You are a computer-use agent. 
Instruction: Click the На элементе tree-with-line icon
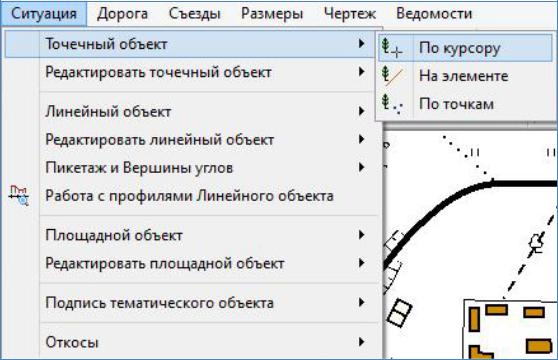coord(392,76)
